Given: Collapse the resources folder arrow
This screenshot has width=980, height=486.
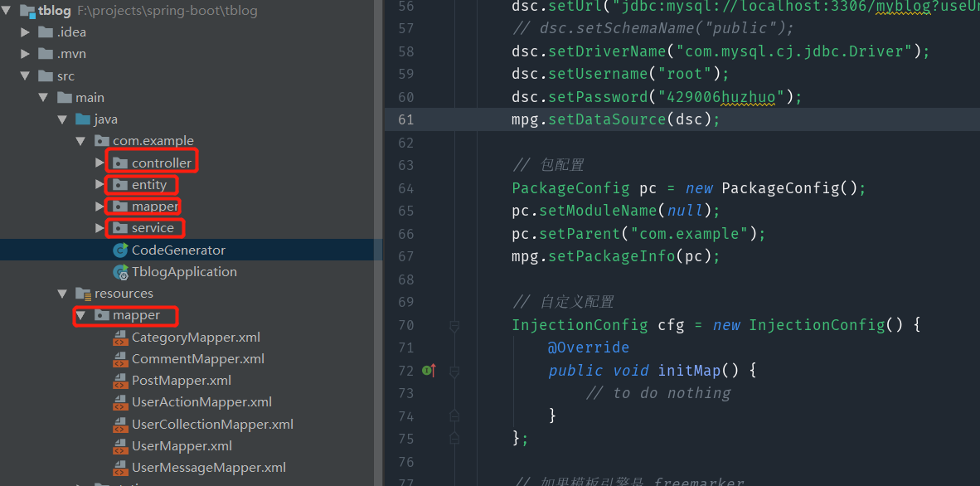Looking at the screenshot, I should (x=62, y=294).
